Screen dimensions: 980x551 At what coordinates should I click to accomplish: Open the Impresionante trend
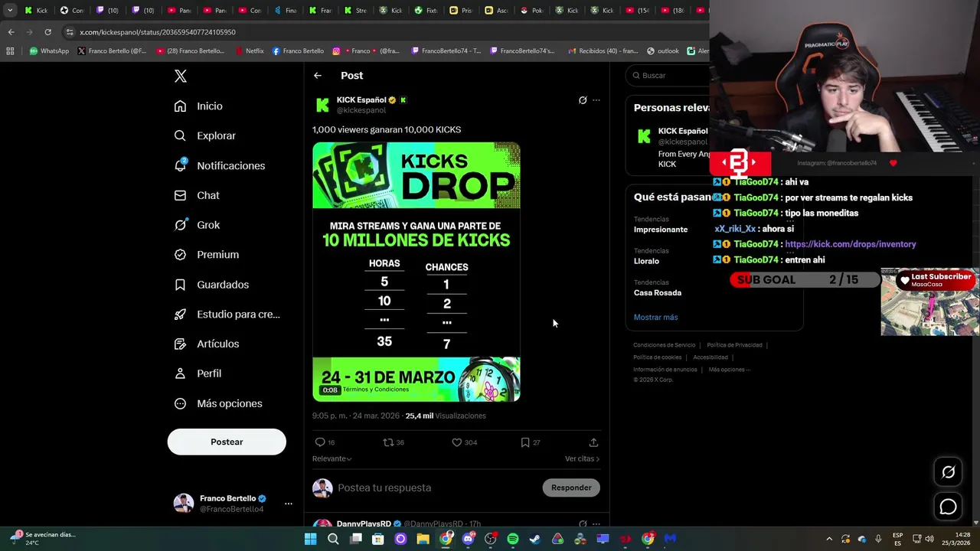pos(661,230)
